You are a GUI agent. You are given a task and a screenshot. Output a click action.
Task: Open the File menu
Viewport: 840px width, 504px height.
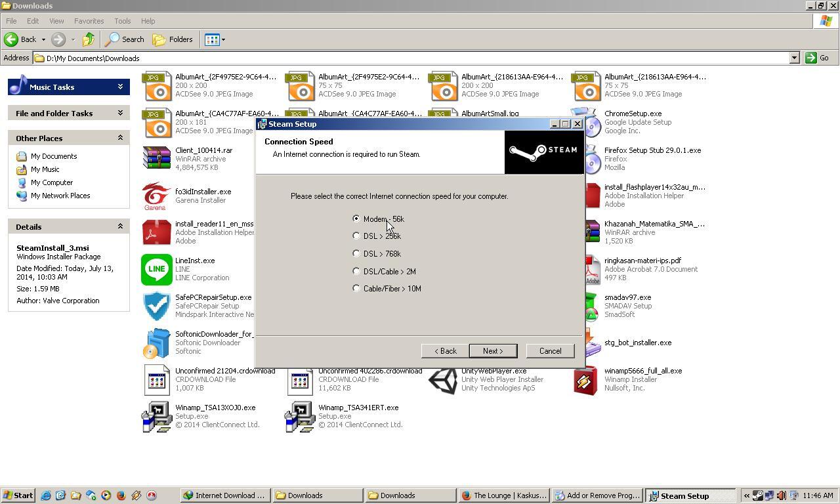pos(11,21)
